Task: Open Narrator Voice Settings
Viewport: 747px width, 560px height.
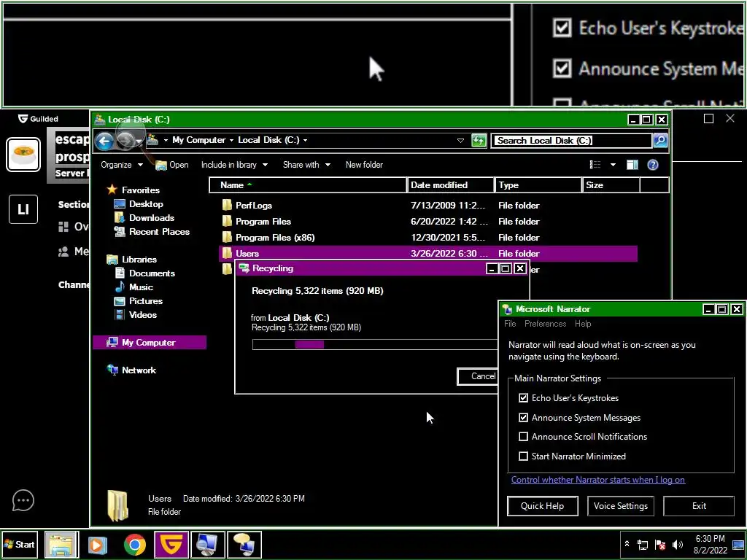Action: point(620,506)
